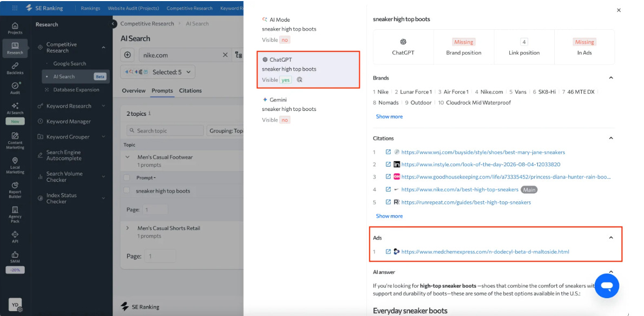Select the Gemini engine result

(308, 110)
